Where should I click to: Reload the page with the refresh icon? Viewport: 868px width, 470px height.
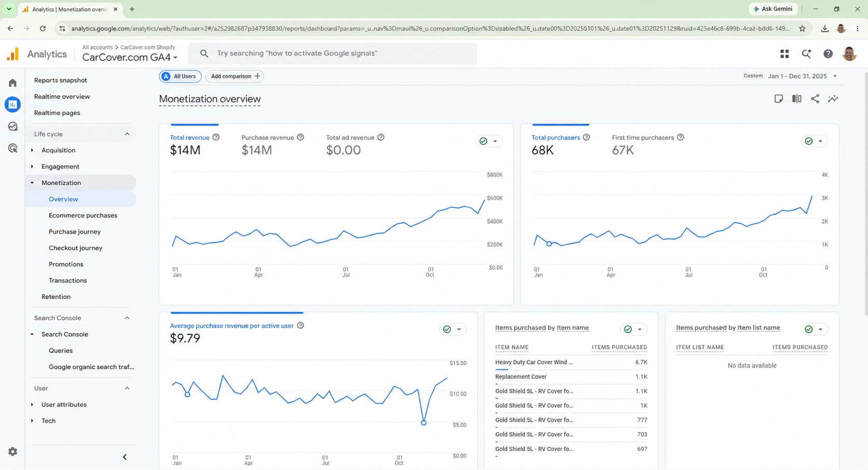click(x=43, y=29)
